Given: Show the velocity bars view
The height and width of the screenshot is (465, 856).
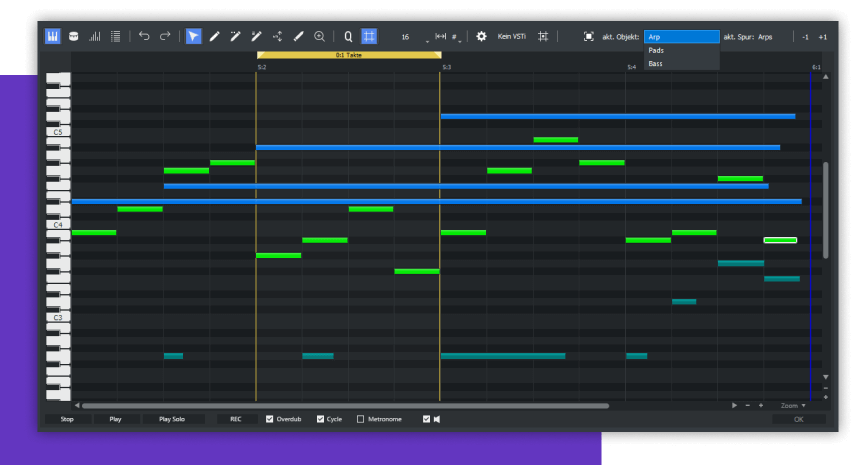Looking at the screenshot, I should pos(94,36).
